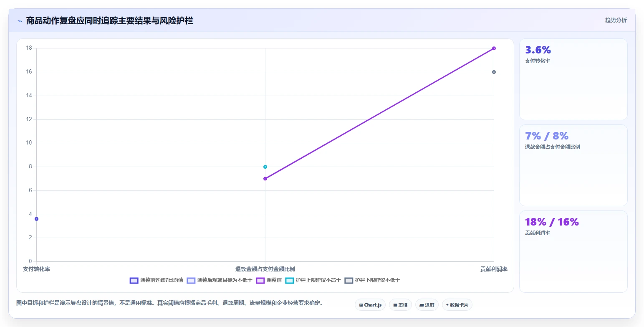Click the purple line between values 7 and 18
The image size is (644, 327).
pos(379,113)
